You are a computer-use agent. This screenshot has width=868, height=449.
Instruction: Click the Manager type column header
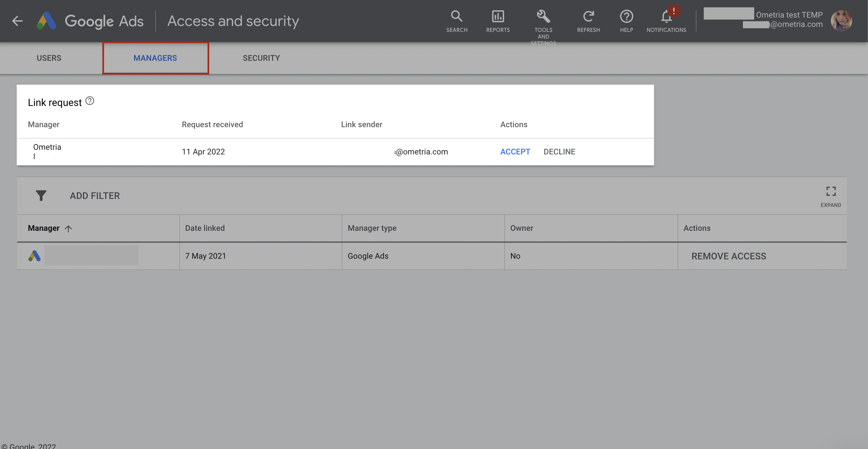[372, 228]
